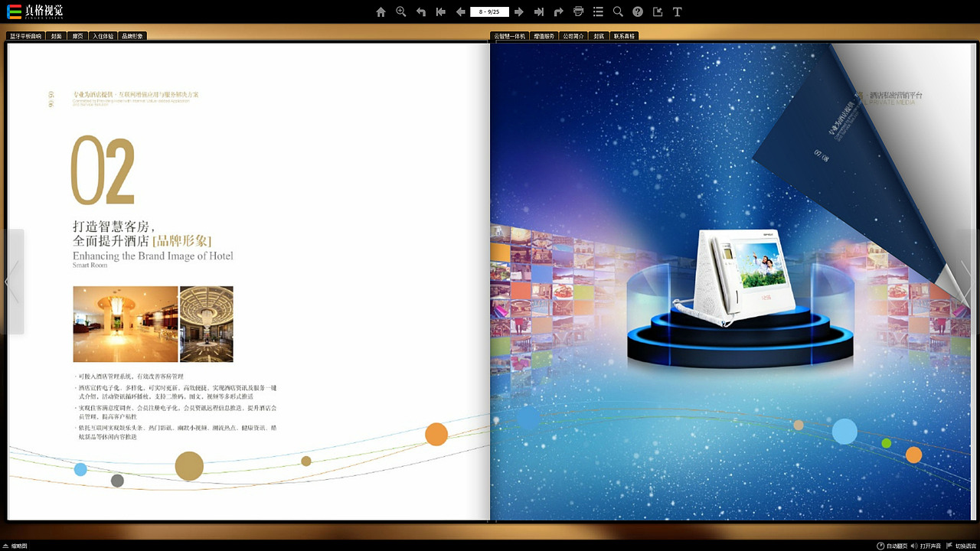Image resolution: width=980 pixels, height=551 pixels.
Task: Open the search tool
Action: click(x=618, y=11)
